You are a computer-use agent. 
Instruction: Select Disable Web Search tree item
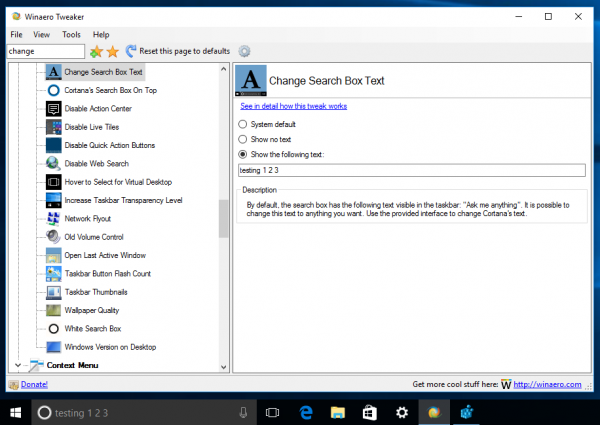pyautogui.click(x=97, y=164)
